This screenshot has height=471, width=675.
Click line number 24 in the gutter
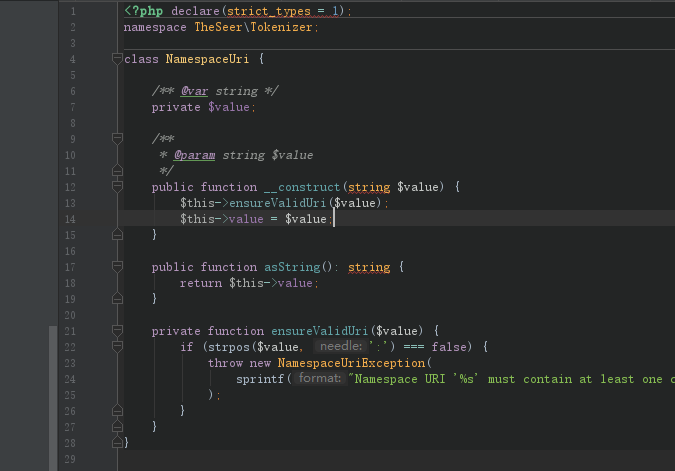click(x=70, y=379)
